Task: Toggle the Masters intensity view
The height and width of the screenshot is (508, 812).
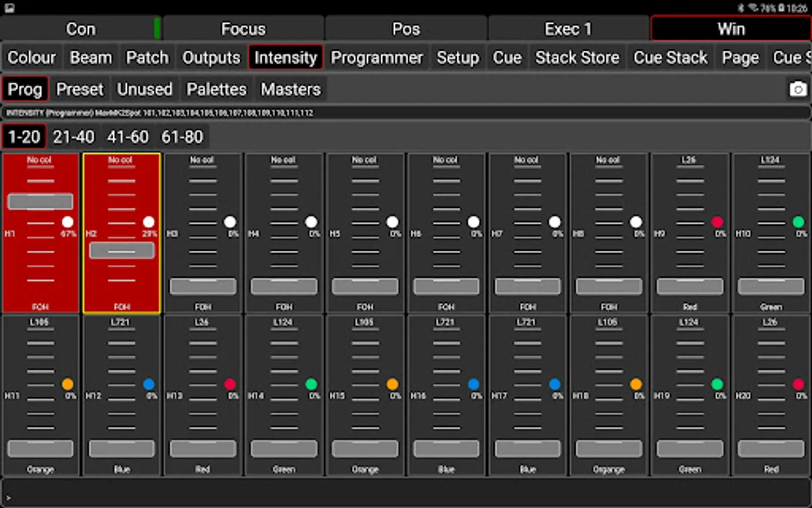Action: coord(290,89)
